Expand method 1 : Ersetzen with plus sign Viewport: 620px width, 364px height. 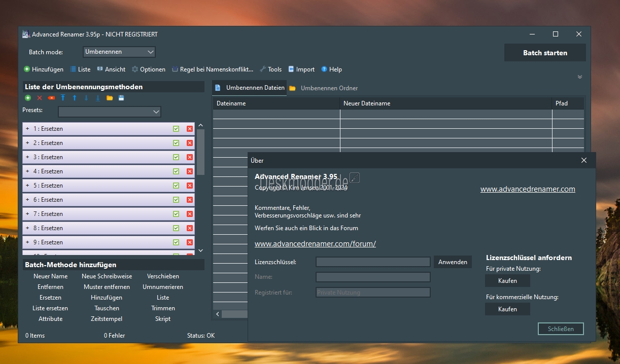27,129
